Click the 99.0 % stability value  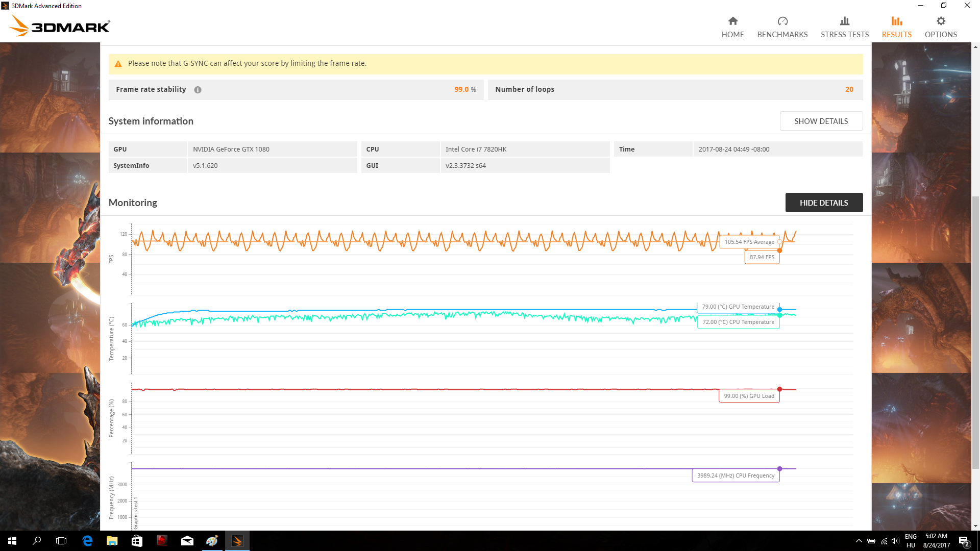tap(465, 89)
